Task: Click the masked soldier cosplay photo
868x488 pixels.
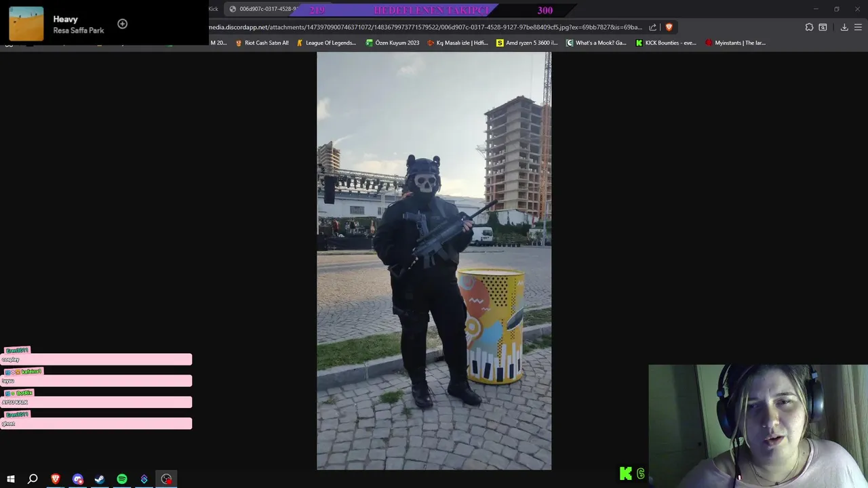Action: [434, 261]
